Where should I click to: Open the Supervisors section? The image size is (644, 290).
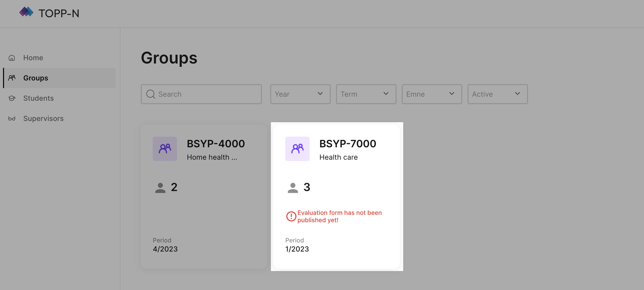43,119
